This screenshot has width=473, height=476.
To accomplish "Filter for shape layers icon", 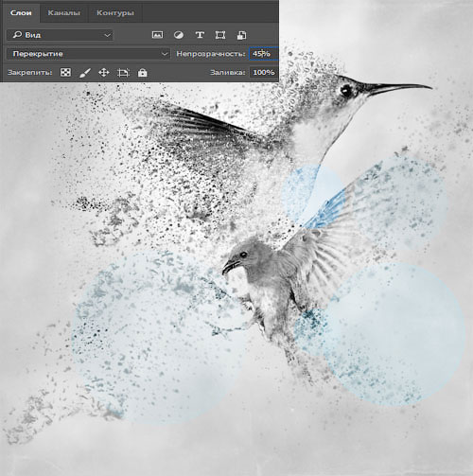I will [220, 35].
